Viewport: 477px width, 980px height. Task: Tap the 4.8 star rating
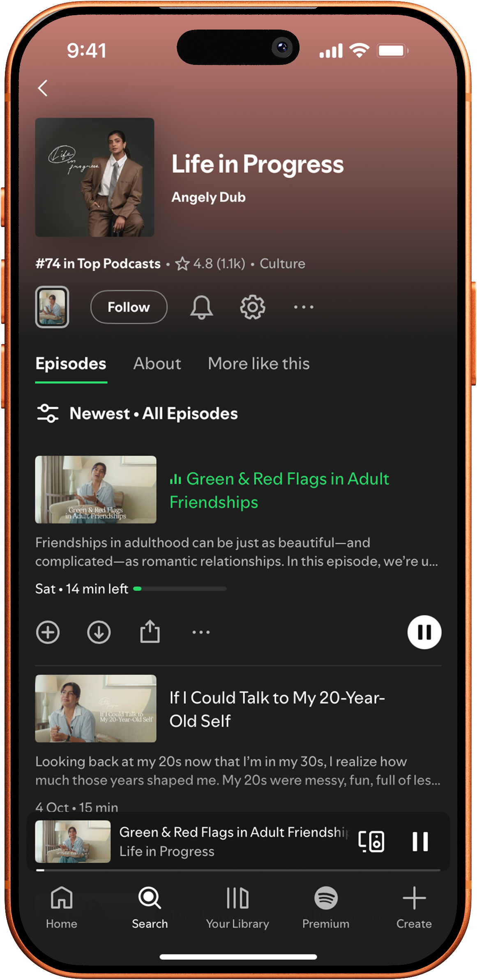[210, 264]
